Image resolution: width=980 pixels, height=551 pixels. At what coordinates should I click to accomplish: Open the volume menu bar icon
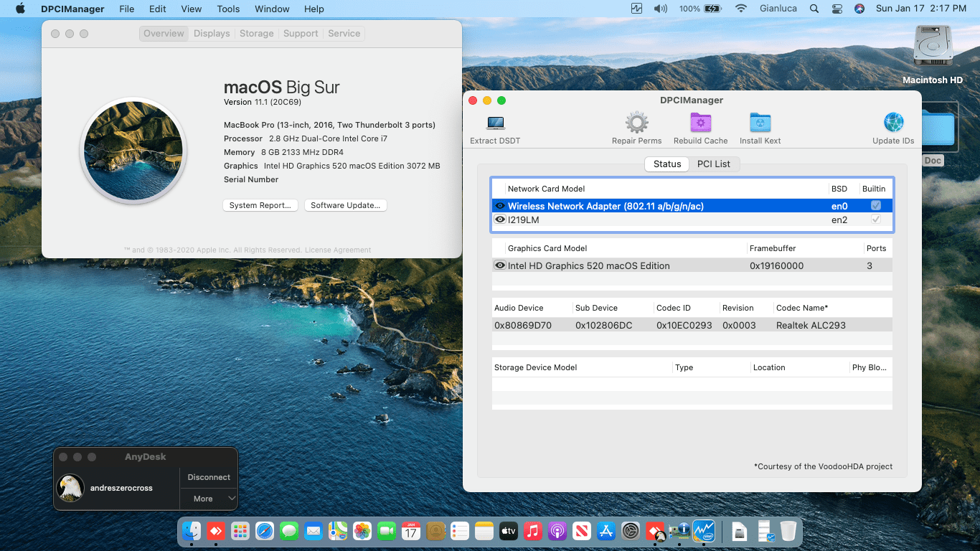point(661,9)
